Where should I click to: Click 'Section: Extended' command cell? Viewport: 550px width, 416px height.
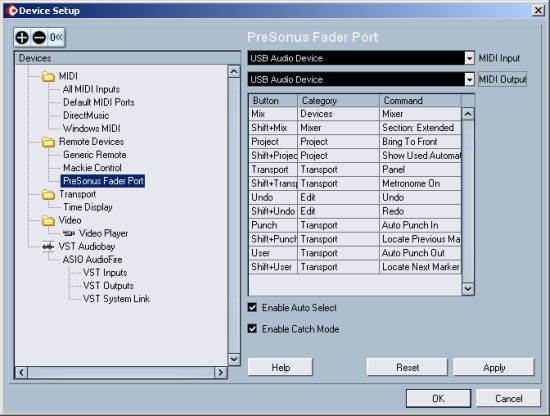(x=420, y=128)
